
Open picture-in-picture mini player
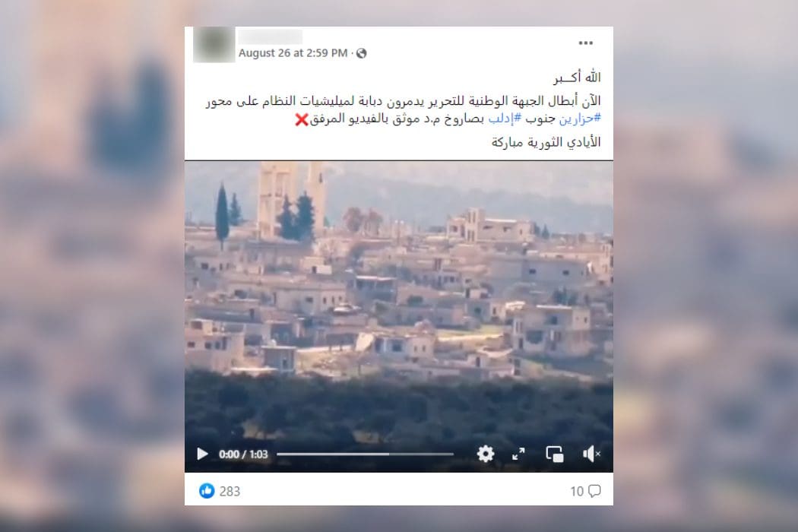[x=554, y=454]
